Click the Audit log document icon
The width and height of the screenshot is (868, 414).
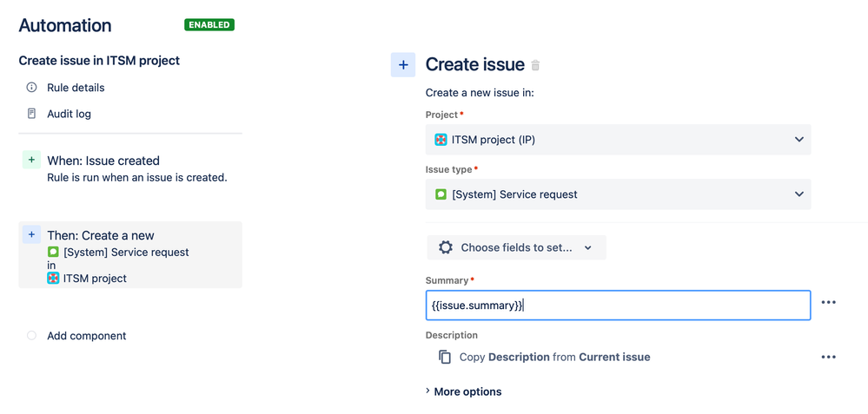pos(31,114)
